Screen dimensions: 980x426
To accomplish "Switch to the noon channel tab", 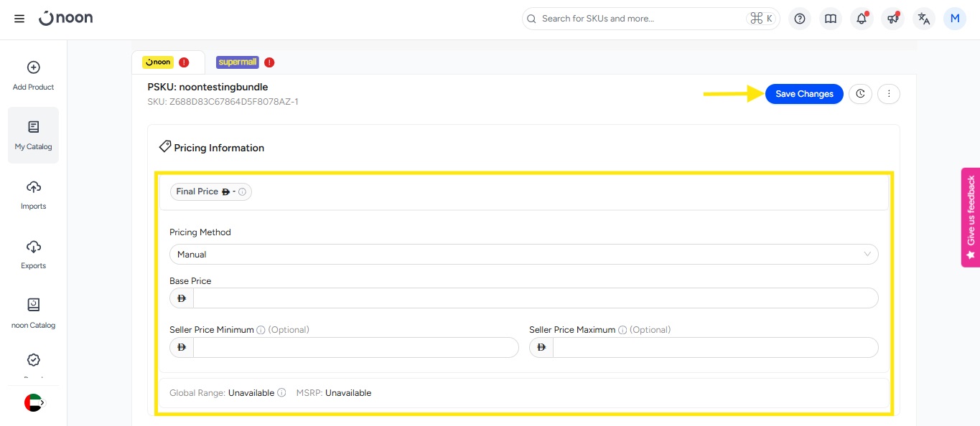I will tap(167, 62).
